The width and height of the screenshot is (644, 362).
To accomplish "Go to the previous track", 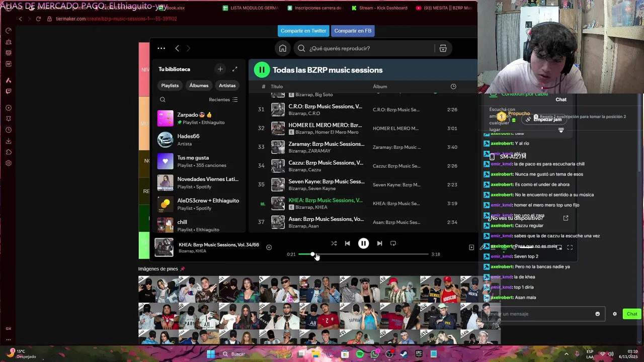I will [x=347, y=243].
